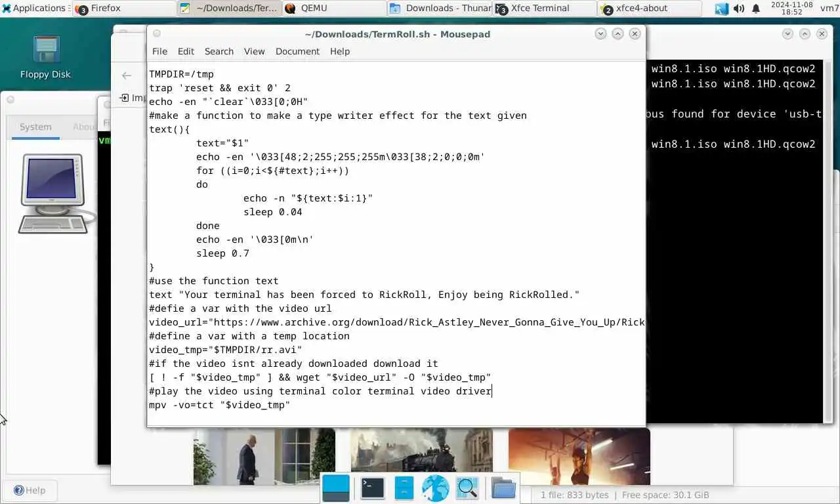Open the application finder magnifier in dock
This screenshot has height=504, width=840.
467,488
